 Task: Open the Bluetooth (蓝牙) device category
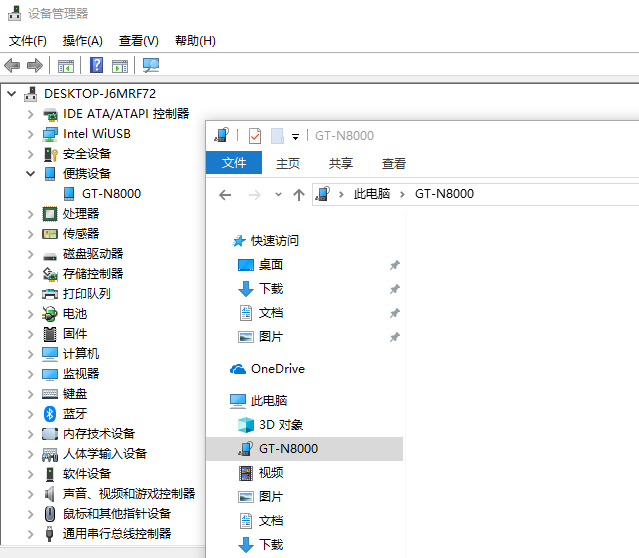tap(75, 413)
